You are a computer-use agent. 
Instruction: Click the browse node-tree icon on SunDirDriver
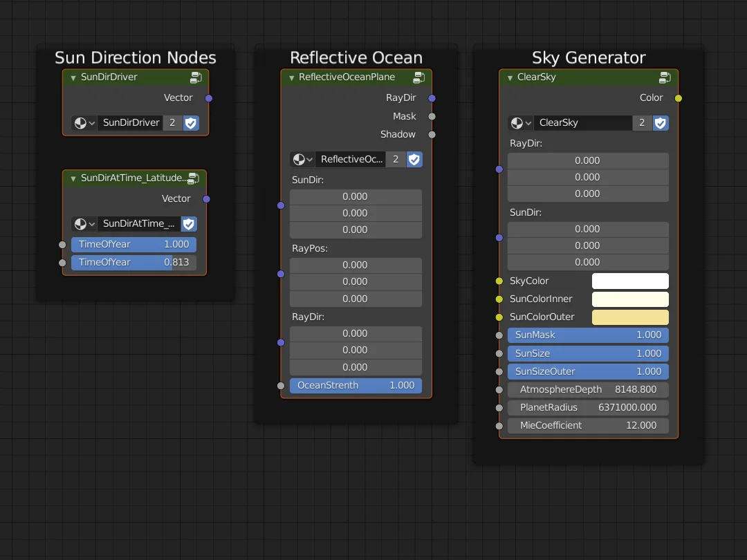tap(83, 122)
